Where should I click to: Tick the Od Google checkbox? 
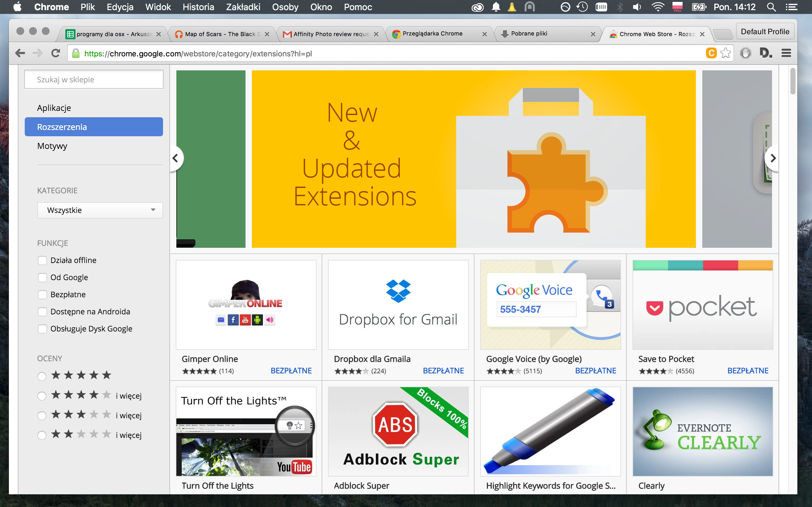click(42, 277)
